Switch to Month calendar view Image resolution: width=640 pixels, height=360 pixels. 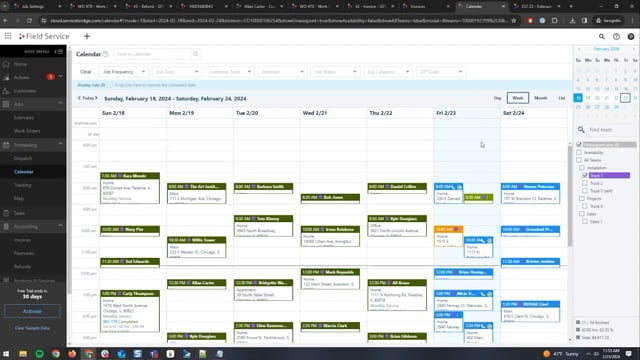click(540, 98)
